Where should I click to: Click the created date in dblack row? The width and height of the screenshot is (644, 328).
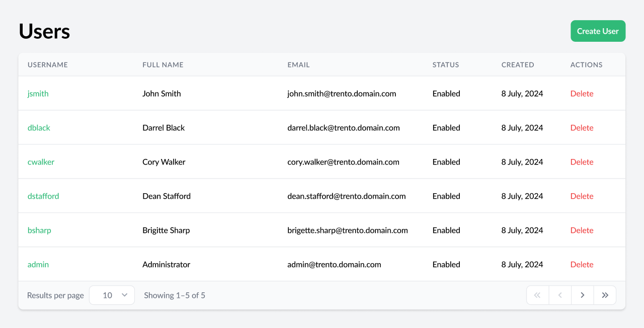pyautogui.click(x=522, y=128)
